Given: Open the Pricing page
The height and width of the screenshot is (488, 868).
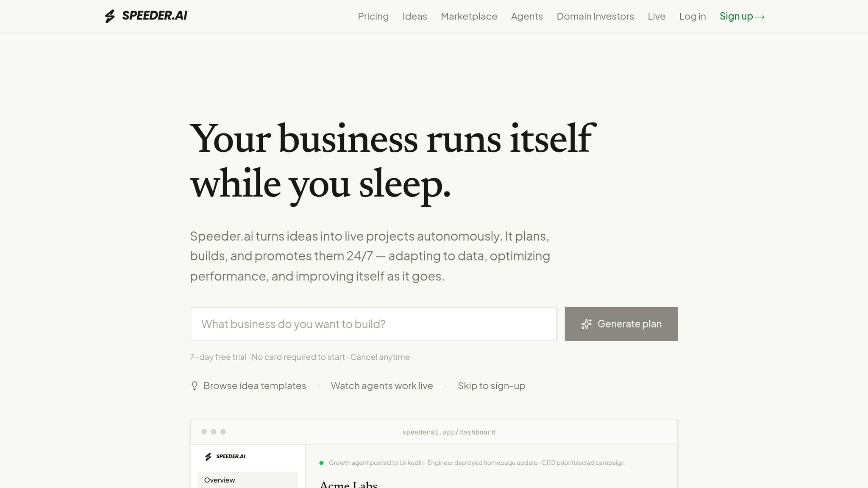Looking at the screenshot, I should [x=373, y=17].
